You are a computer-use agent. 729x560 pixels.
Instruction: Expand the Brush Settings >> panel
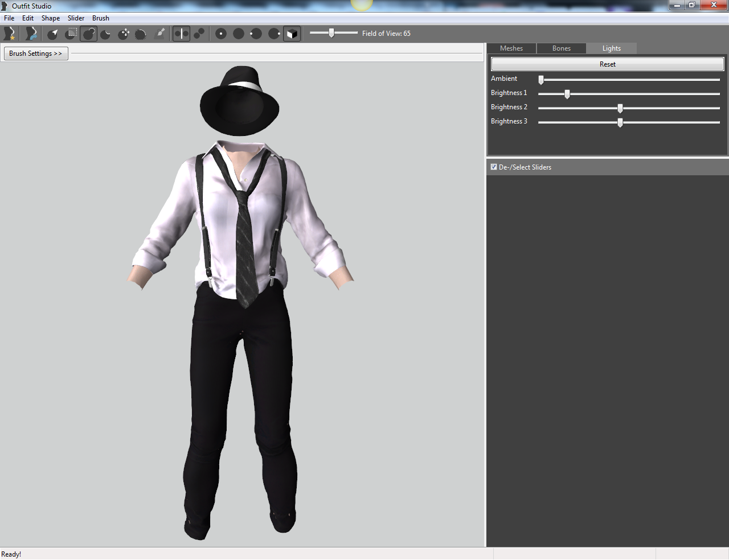tap(36, 53)
